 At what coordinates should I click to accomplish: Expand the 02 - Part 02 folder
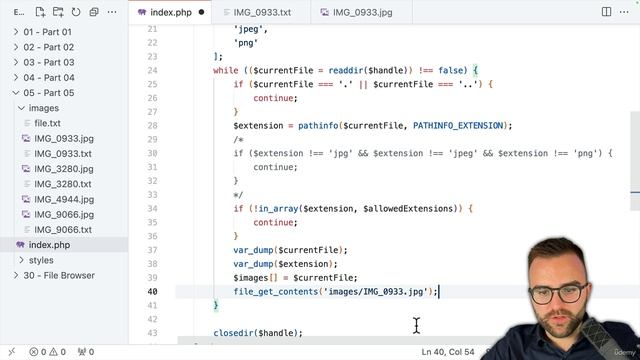click(16, 47)
